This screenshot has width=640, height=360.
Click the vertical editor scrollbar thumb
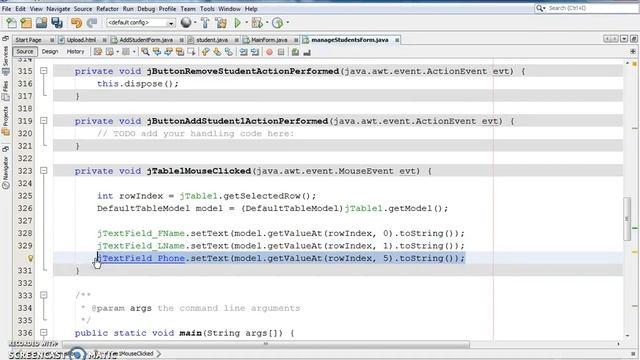(x=627, y=219)
